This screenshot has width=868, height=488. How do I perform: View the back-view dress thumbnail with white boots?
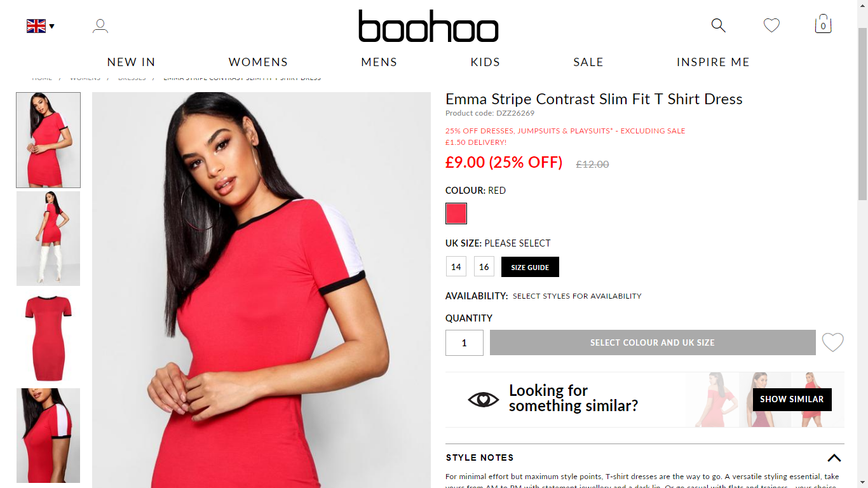pyautogui.click(x=48, y=238)
